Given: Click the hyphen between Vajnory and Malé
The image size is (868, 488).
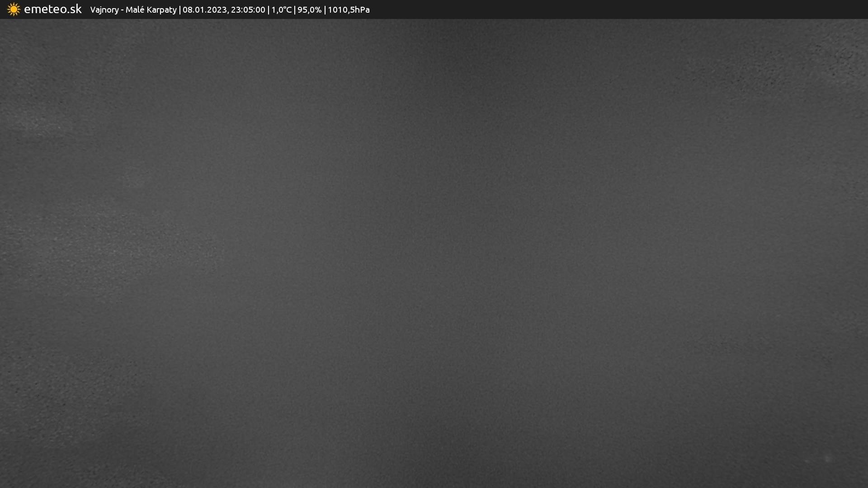Looking at the screenshot, I should click(122, 10).
